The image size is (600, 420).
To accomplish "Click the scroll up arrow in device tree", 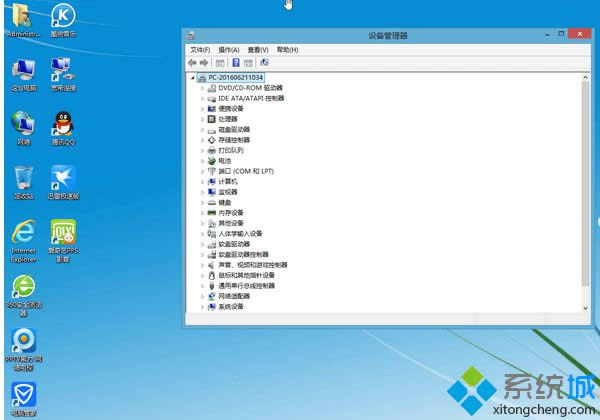I will 585,78.
